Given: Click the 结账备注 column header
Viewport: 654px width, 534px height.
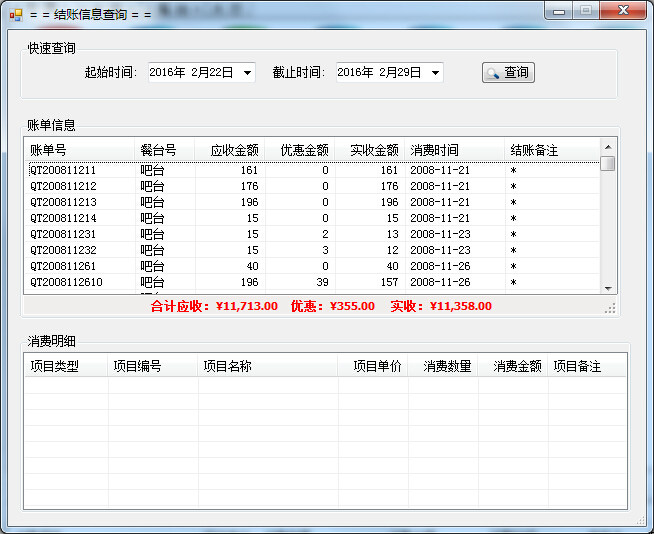Looking at the screenshot, I should (x=553, y=150).
